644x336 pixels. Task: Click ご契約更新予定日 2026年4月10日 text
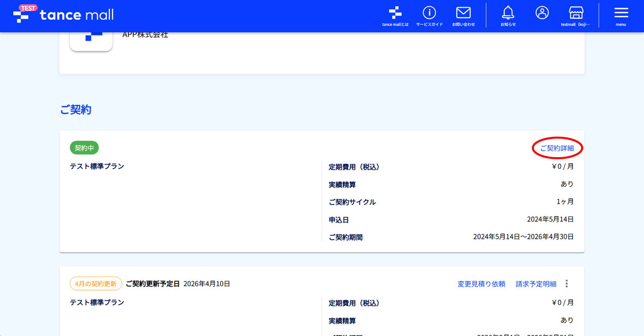178,284
